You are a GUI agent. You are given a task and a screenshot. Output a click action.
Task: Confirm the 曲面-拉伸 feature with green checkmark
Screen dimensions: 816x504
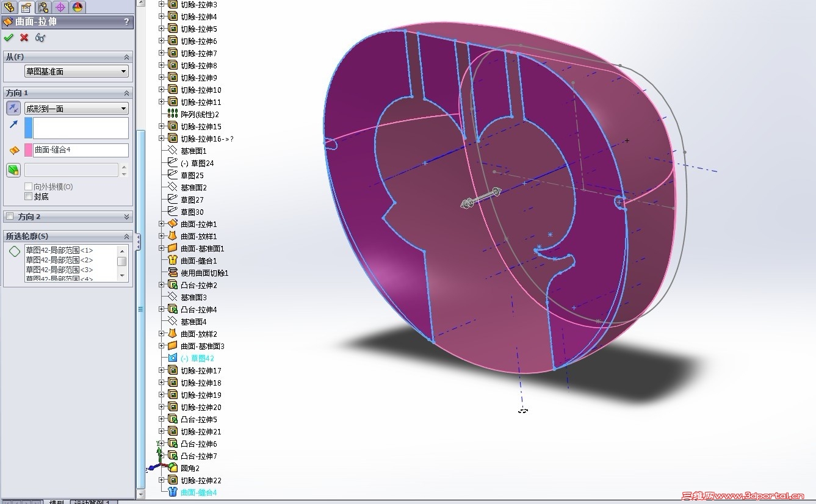click(x=9, y=38)
